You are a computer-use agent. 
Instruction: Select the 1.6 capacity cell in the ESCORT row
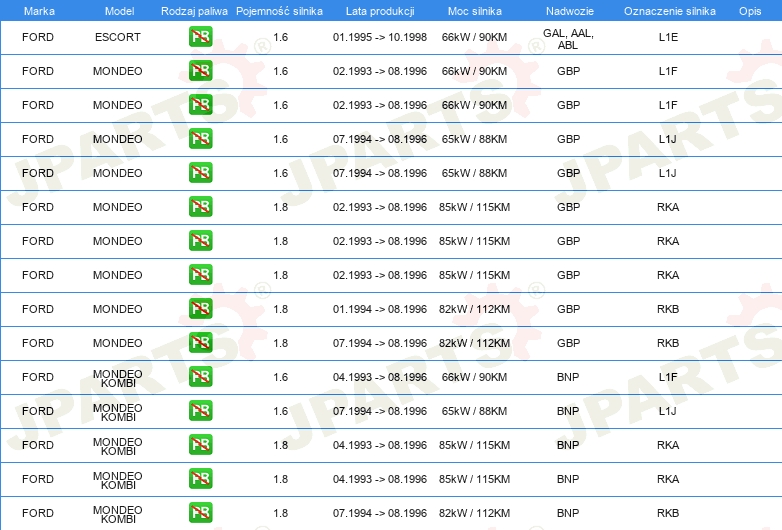(280, 37)
